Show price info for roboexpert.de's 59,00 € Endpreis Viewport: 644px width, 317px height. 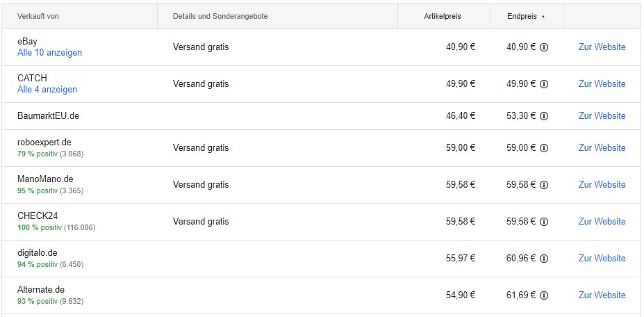coord(544,148)
